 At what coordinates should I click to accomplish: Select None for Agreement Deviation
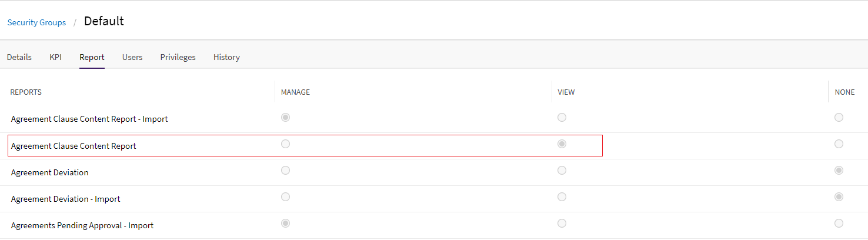[x=839, y=171]
